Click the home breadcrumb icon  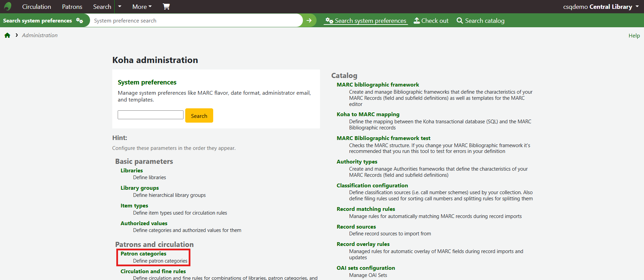pyautogui.click(x=7, y=35)
